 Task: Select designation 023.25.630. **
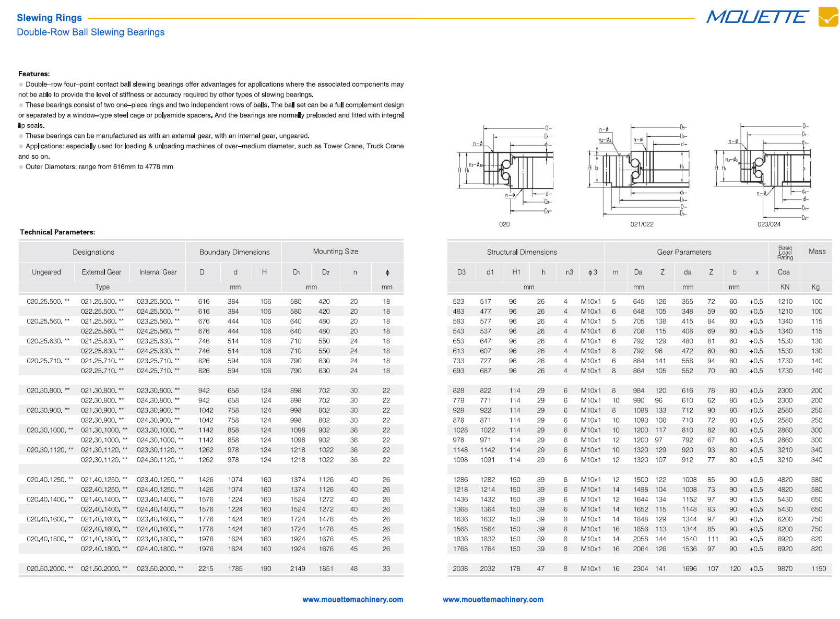158,341
